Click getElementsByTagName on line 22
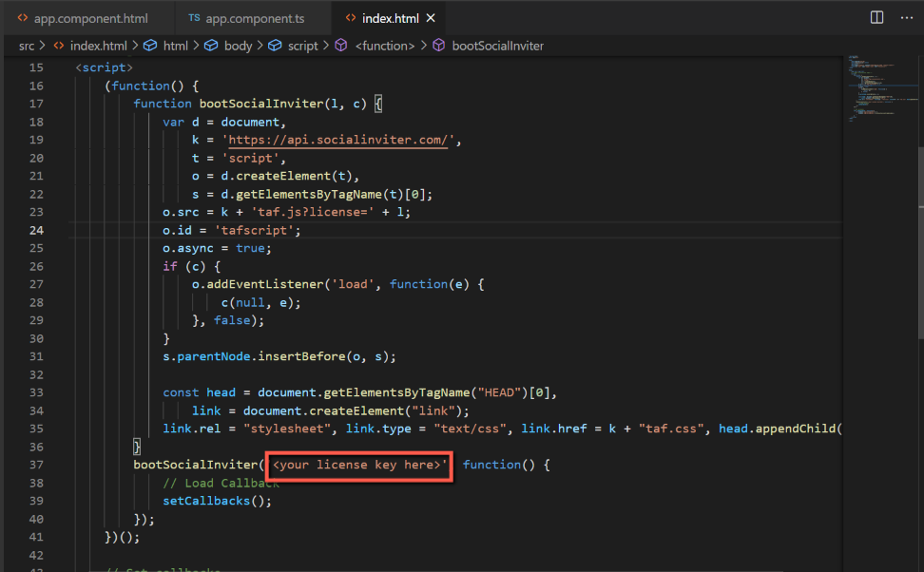The image size is (924, 572). [x=309, y=195]
